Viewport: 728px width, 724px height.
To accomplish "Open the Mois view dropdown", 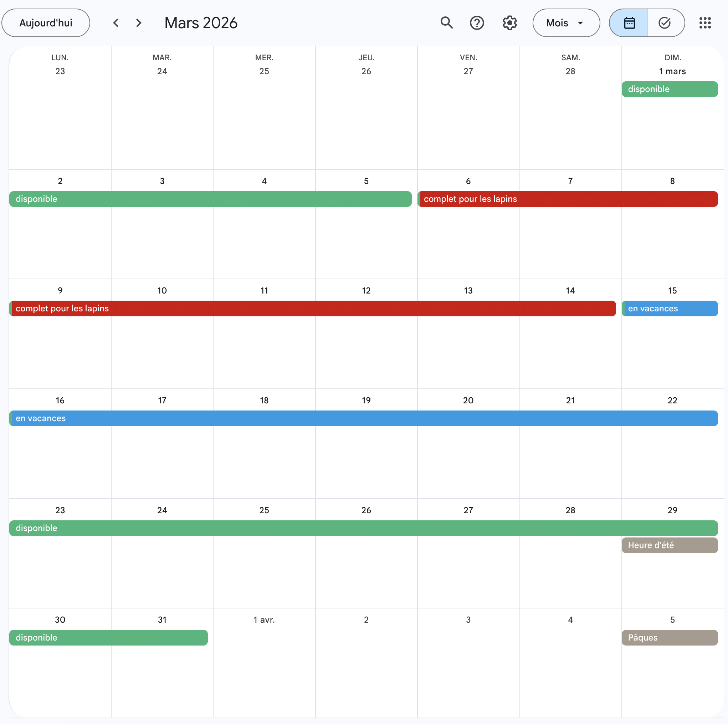I will pyautogui.click(x=565, y=23).
